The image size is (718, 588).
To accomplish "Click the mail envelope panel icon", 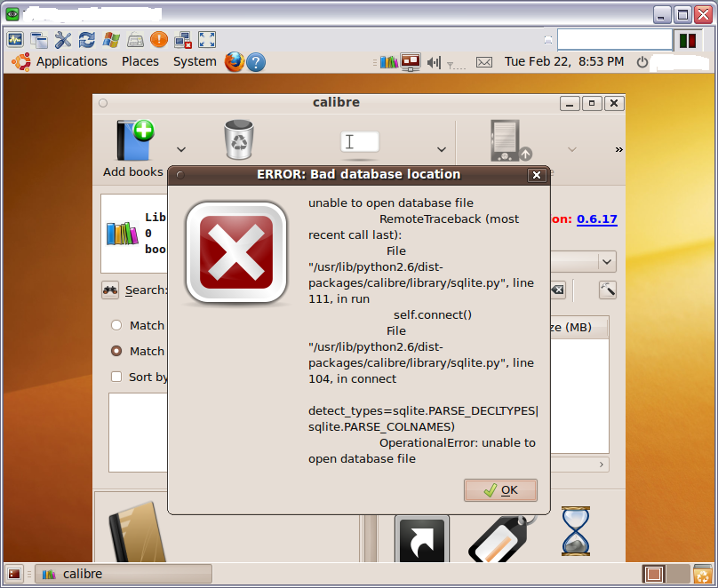I will [484, 62].
